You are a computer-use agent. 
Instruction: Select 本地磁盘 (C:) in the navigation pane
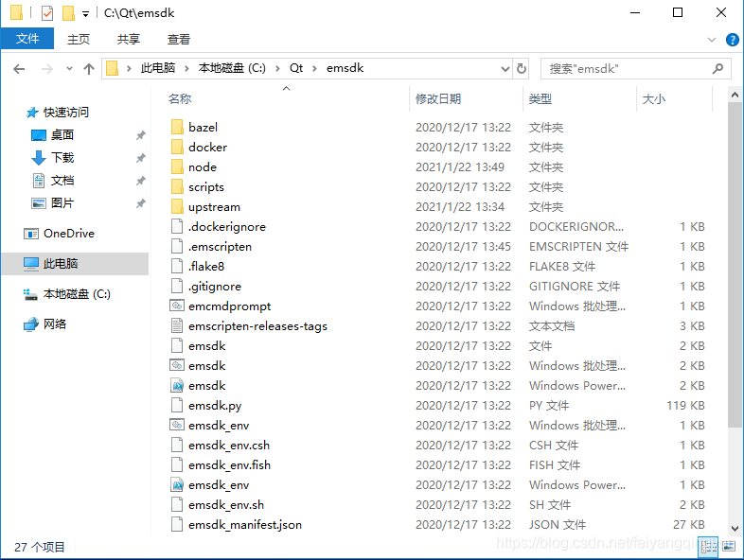[x=77, y=294]
